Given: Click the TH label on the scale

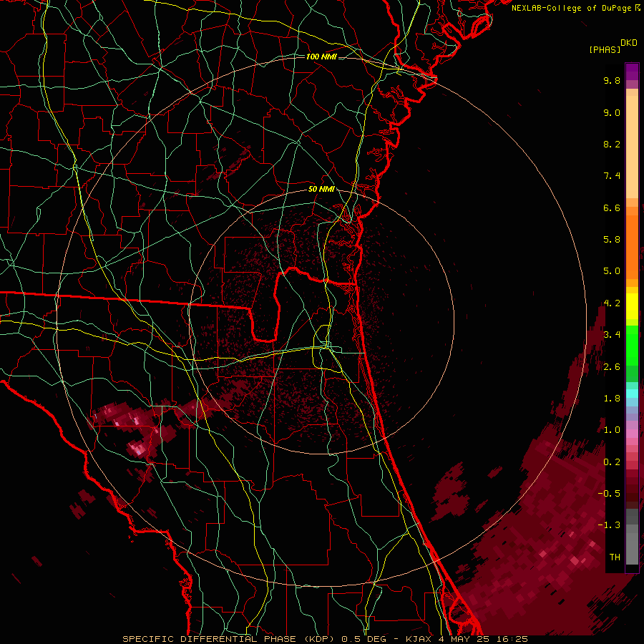Looking at the screenshot, I should (x=615, y=557).
